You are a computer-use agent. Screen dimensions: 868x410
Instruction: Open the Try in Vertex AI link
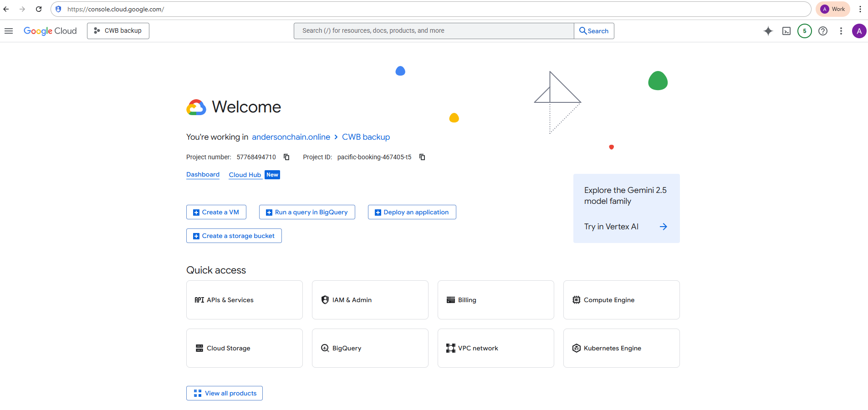[626, 227]
